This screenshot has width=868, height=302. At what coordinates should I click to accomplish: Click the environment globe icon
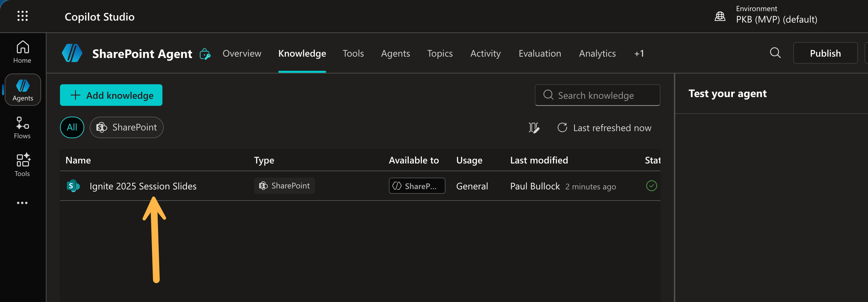click(x=720, y=16)
